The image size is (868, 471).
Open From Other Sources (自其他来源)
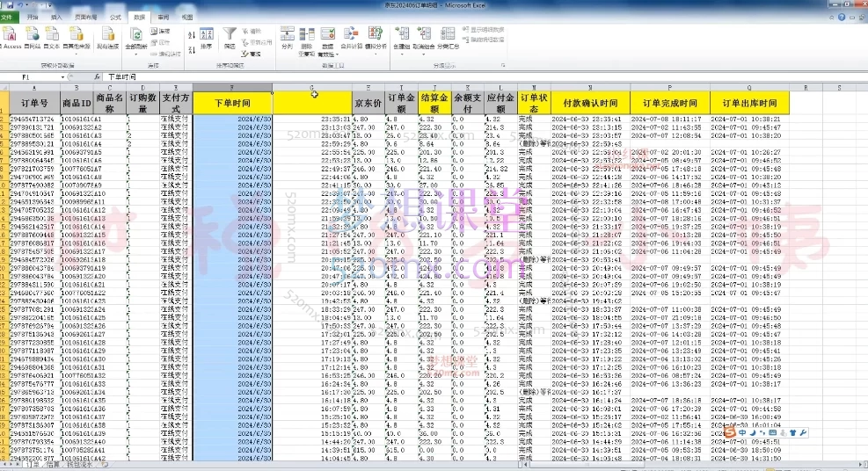point(77,40)
